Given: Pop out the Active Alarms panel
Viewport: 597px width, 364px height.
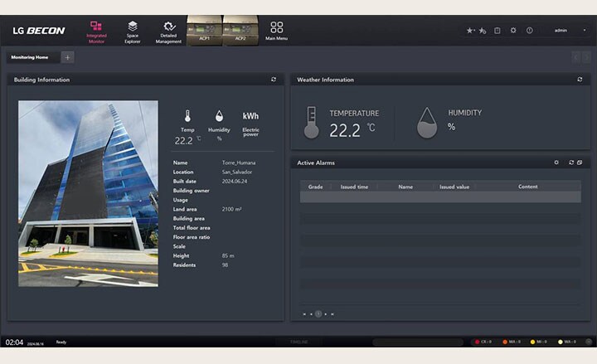Looking at the screenshot, I should tap(580, 163).
